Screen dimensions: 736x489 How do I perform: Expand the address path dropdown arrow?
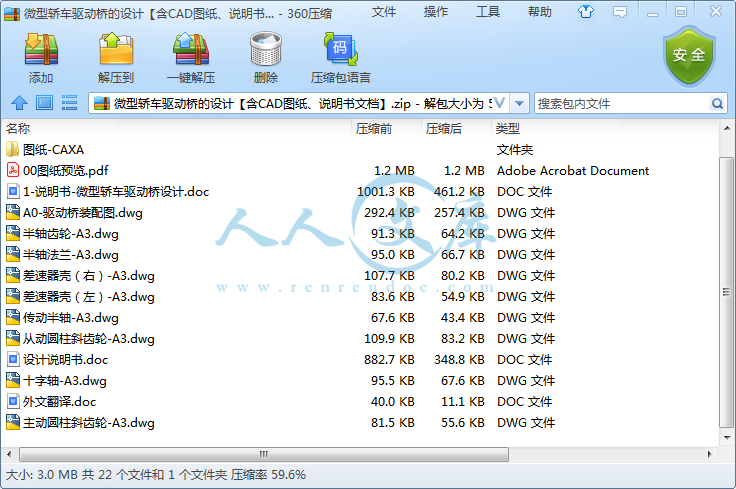[x=519, y=103]
